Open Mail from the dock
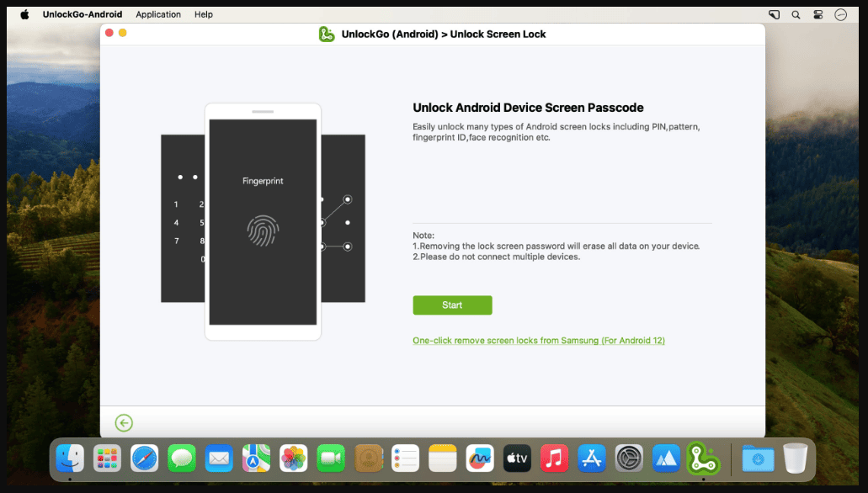The width and height of the screenshot is (868, 493). pyautogui.click(x=219, y=459)
